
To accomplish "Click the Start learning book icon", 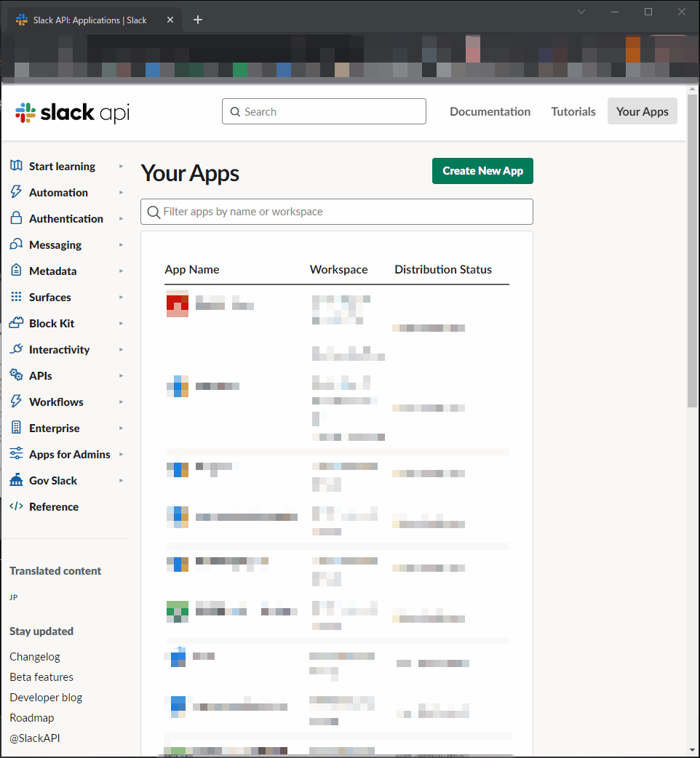I will pos(16,166).
